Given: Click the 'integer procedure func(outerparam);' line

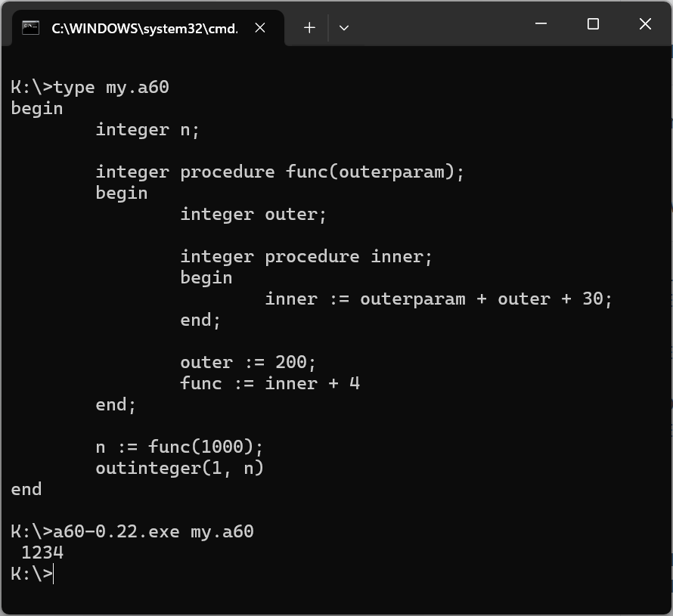Looking at the screenshot, I should [280, 172].
